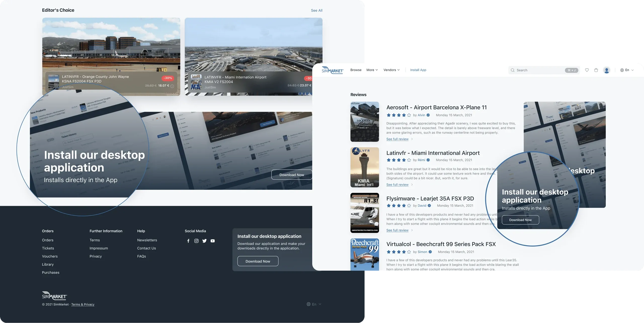The height and width of the screenshot is (323, 644).
Task: Open Terms under Further Information
Action: (x=95, y=240)
